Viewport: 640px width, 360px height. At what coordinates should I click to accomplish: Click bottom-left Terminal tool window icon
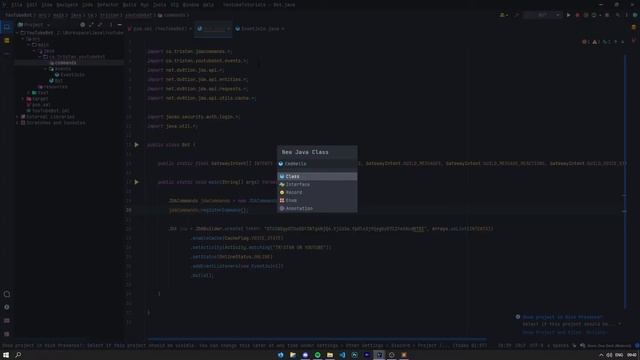(7, 321)
